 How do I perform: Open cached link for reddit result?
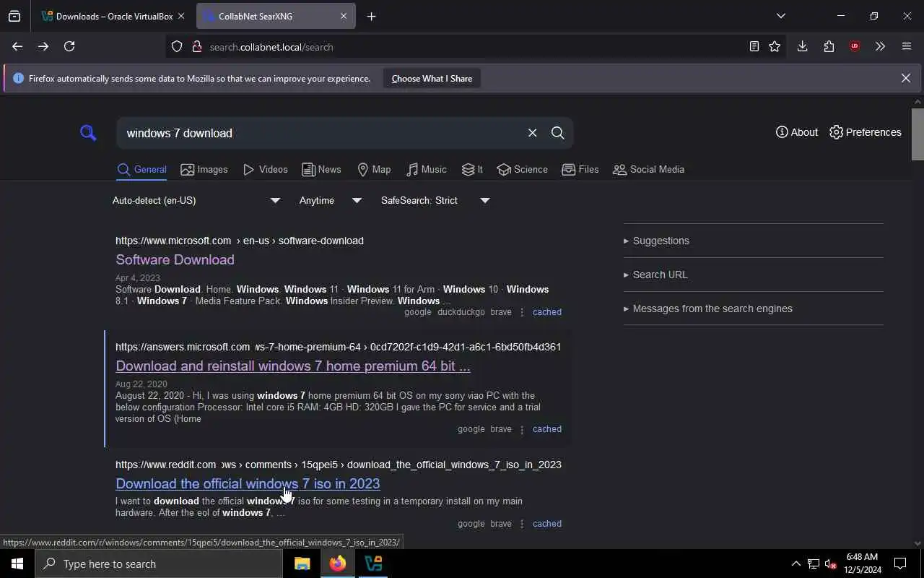coord(546,524)
